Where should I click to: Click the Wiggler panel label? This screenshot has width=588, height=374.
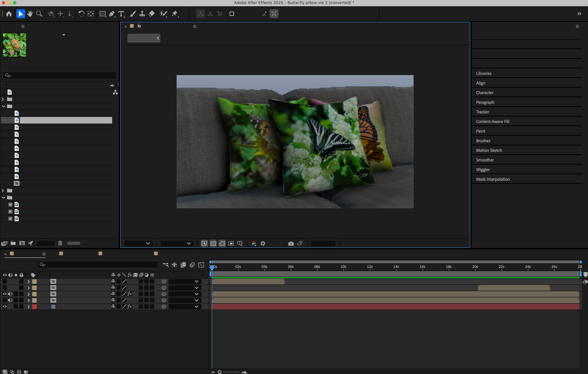[482, 170]
